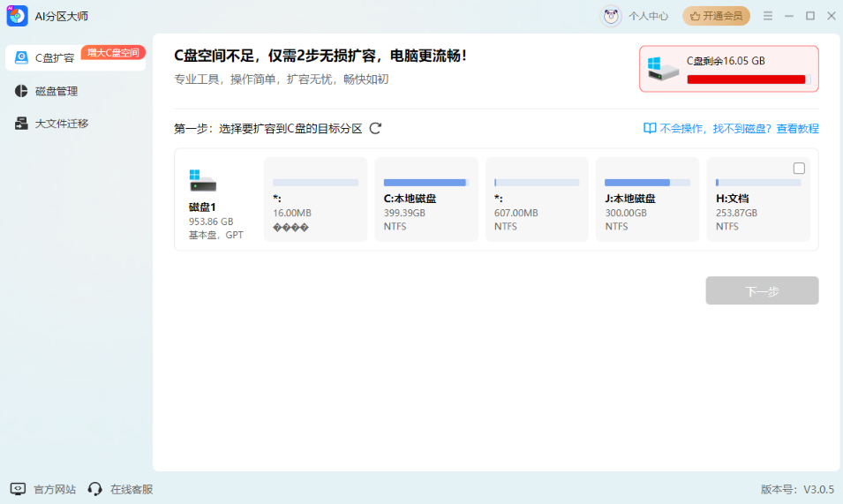Select the C:本地磁盘 partition card

pyautogui.click(x=425, y=199)
